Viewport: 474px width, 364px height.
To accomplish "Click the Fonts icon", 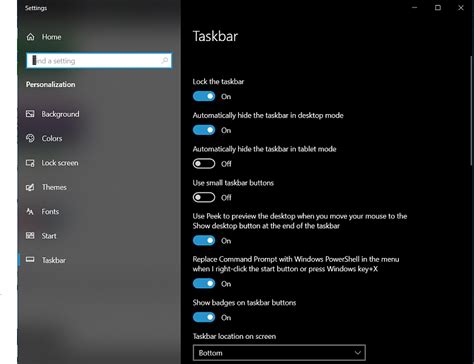I will coord(30,212).
